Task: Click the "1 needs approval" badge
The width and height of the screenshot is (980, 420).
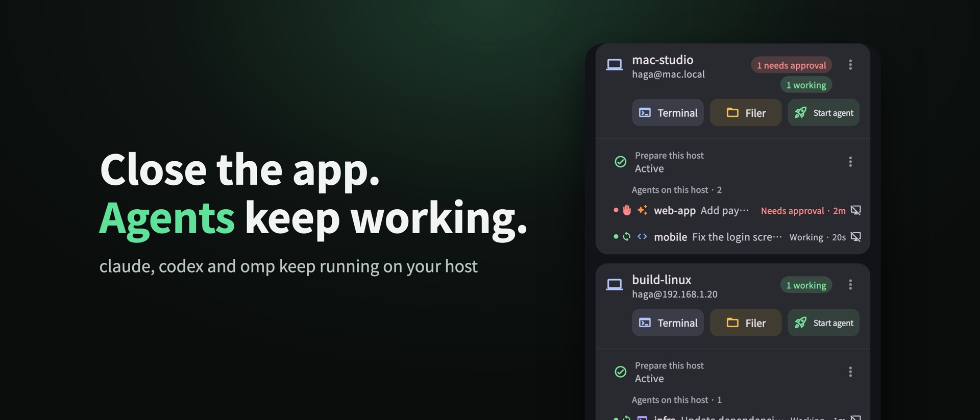Action: point(792,65)
